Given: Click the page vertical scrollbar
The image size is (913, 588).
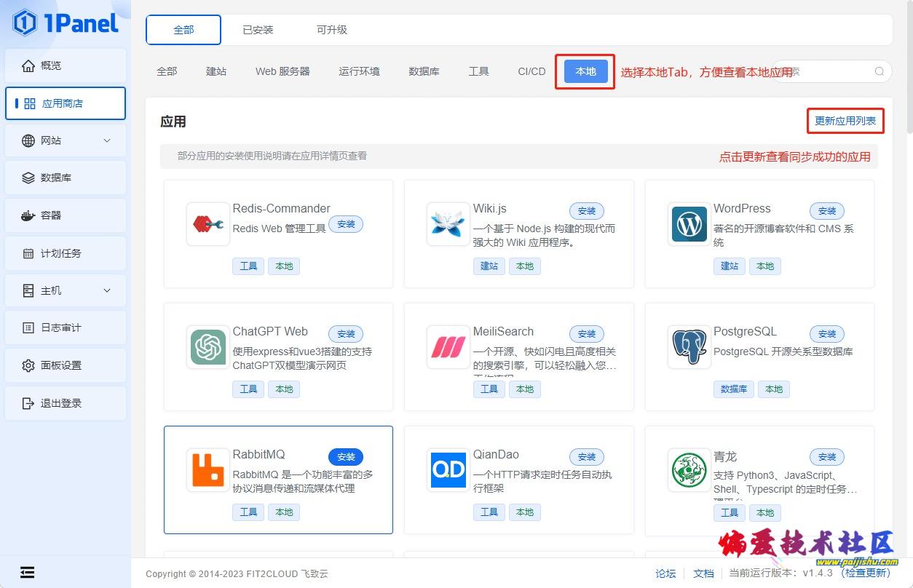Looking at the screenshot, I should point(909,65).
